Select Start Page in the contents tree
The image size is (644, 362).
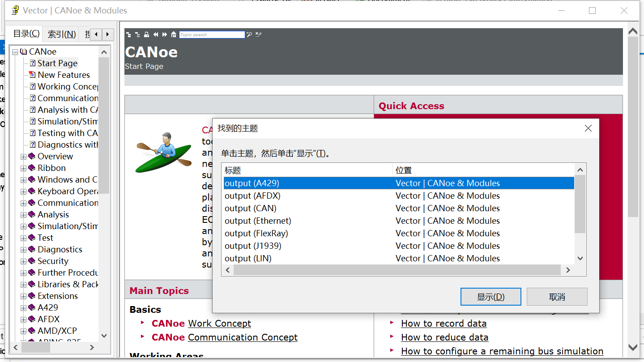pyautogui.click(x=57, y=63)
